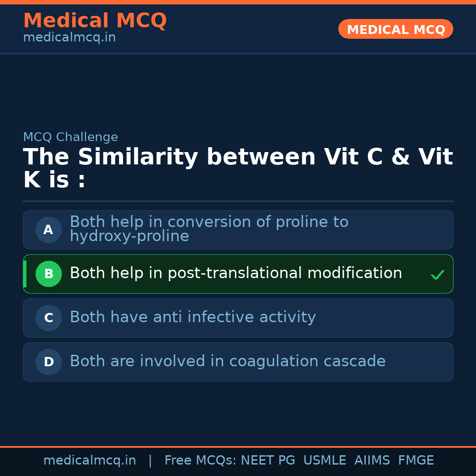476x476 pixels.
Task: Click the circled letter C badge
Action: point(48,318)
